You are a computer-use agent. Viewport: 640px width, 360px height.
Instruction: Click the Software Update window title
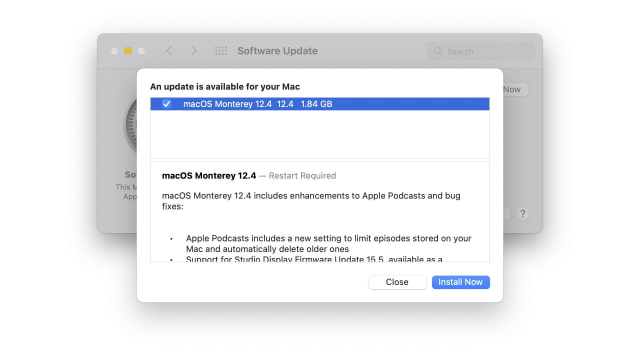[278, 51]
